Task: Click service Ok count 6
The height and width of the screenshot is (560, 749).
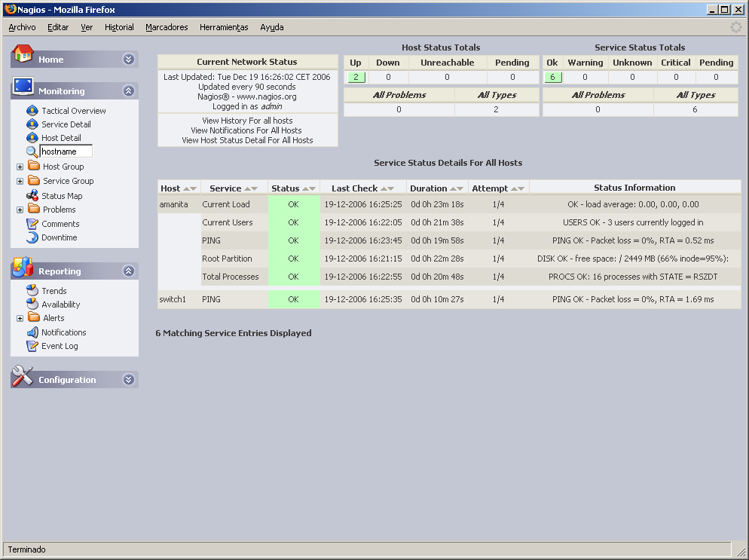Action: tap(552, 77)
